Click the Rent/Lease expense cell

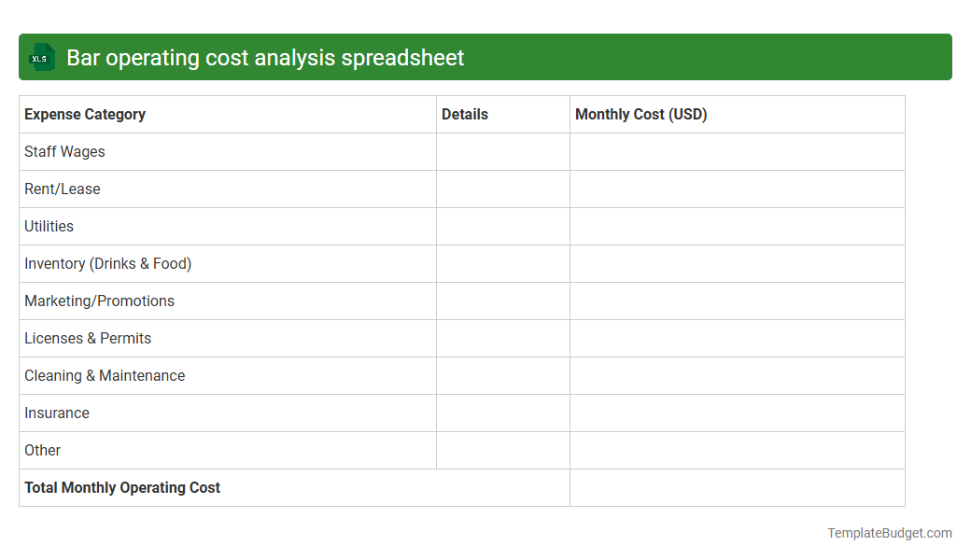63,189
